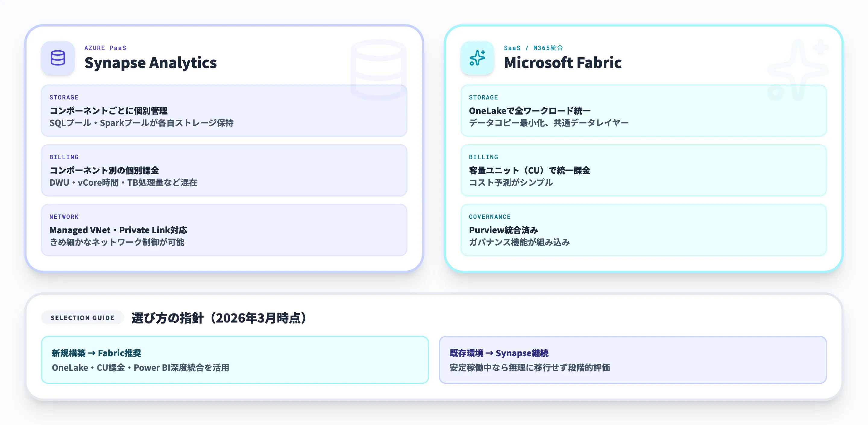Click the text コスト予測がシンプル
This screenshot has height=425, width=868.
(511, 183)
